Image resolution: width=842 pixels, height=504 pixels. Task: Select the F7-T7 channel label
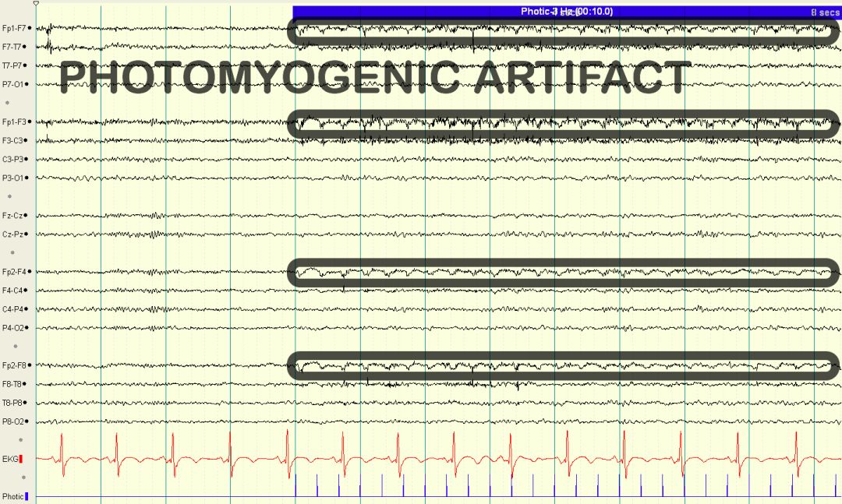(x=12, y=48)
